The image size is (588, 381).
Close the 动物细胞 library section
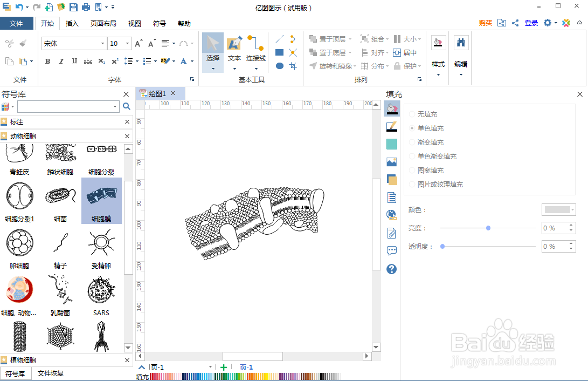(x=127, y=136)
